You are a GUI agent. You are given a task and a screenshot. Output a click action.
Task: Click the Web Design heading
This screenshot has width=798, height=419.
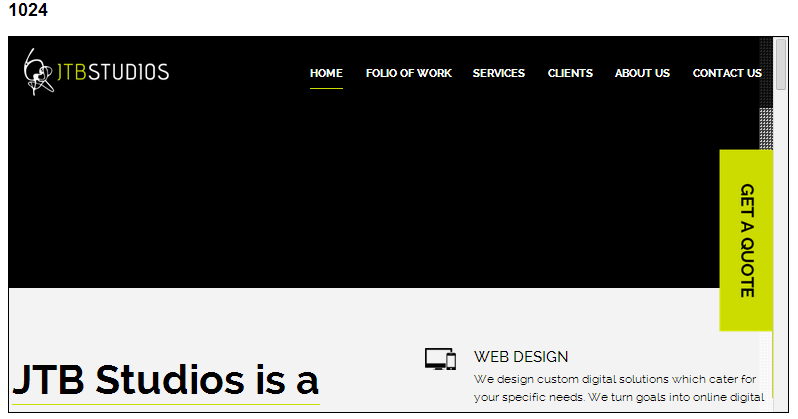point(520,356)
